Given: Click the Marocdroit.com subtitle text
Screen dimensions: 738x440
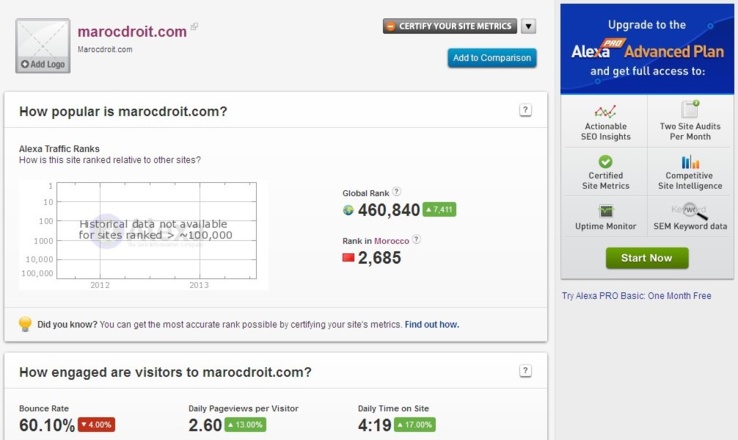Looking at the screenshot, I should [105, 49].
